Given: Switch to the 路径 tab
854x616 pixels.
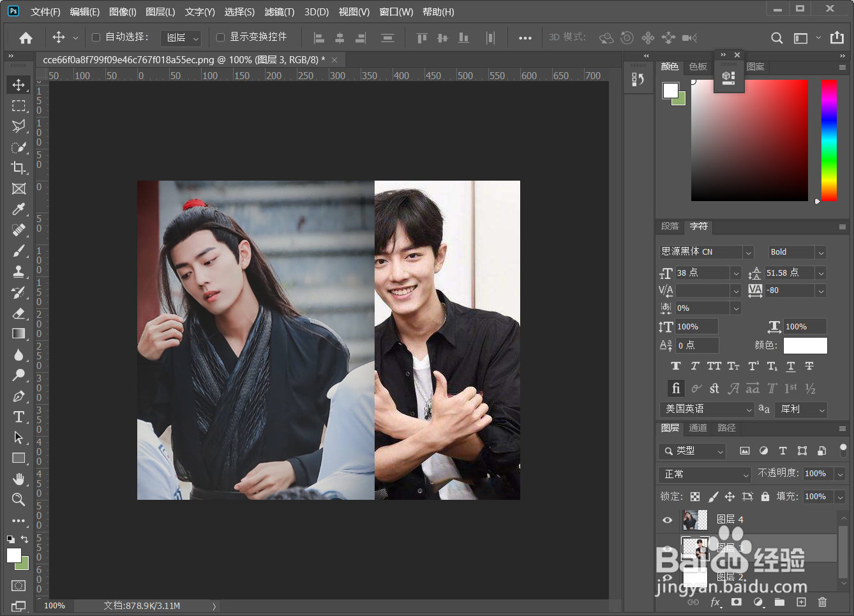Looking at the screenshot, I should coord(726,428).
